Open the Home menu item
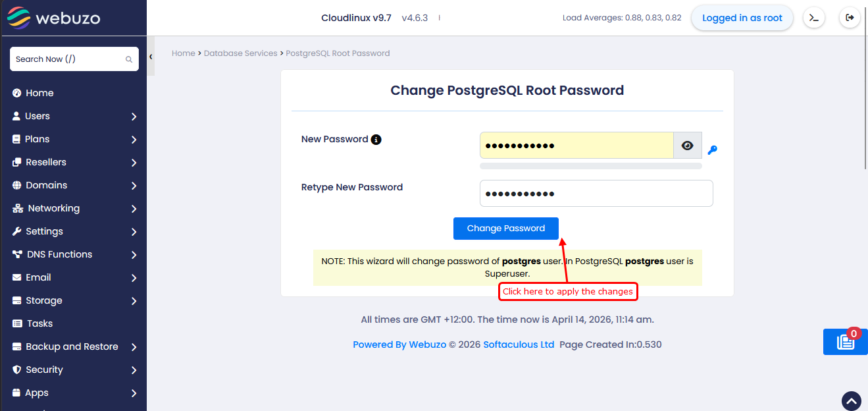Viewport: 868px width, 411px height. coord(39,93)
